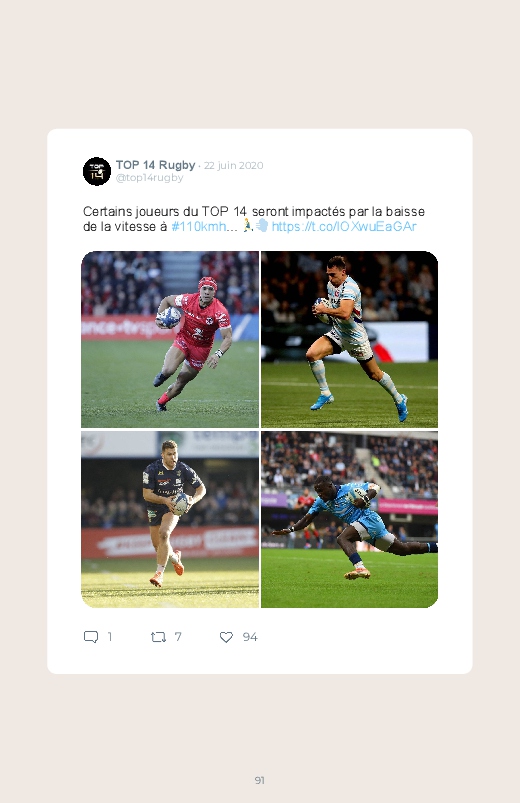Open the photo of the navy jersey player
This screenshot has height=803, width=520.
point(170,519)
